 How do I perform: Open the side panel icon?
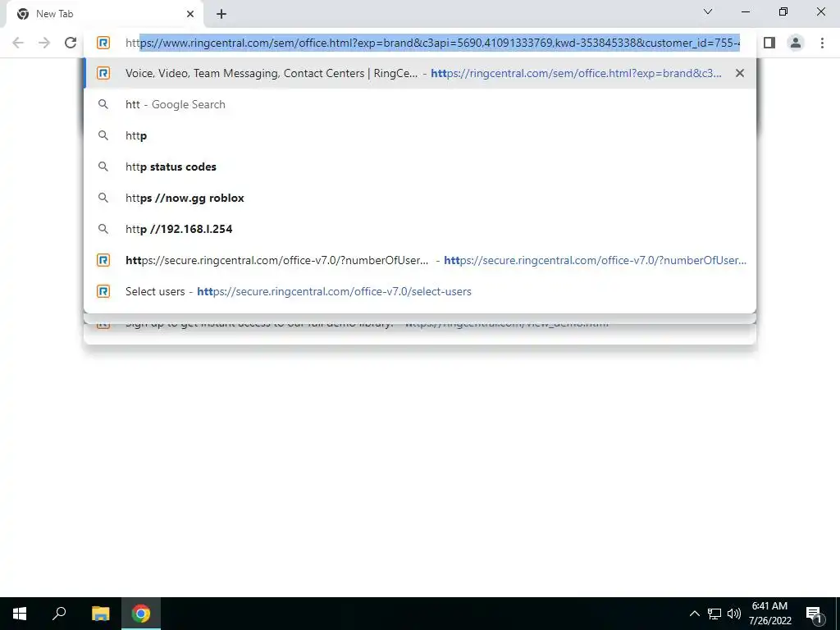769,43
